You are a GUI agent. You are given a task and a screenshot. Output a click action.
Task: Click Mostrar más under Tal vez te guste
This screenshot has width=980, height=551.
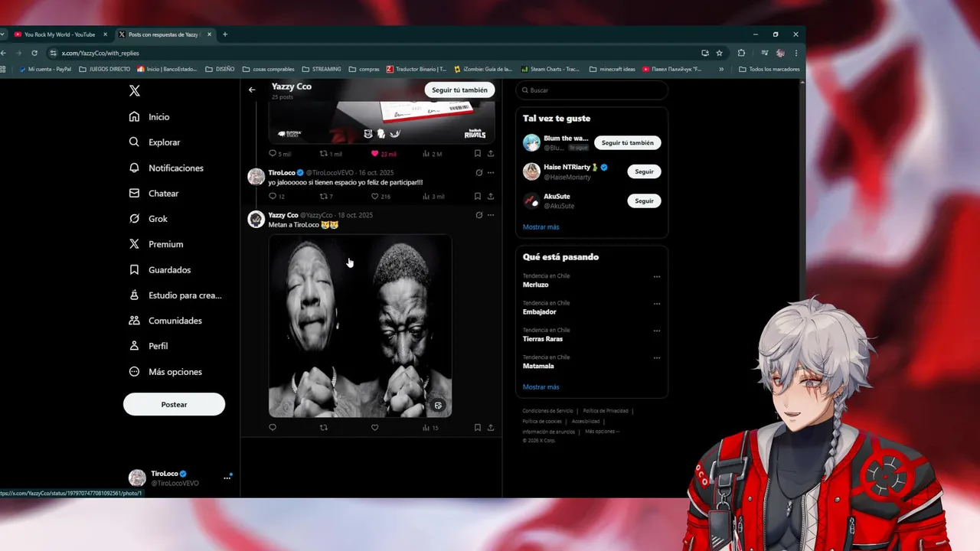[541, 227]
